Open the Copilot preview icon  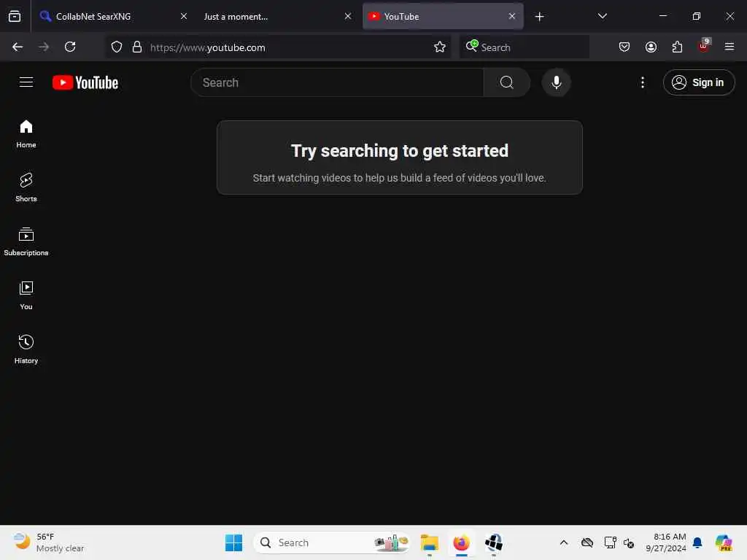point(724,542)
